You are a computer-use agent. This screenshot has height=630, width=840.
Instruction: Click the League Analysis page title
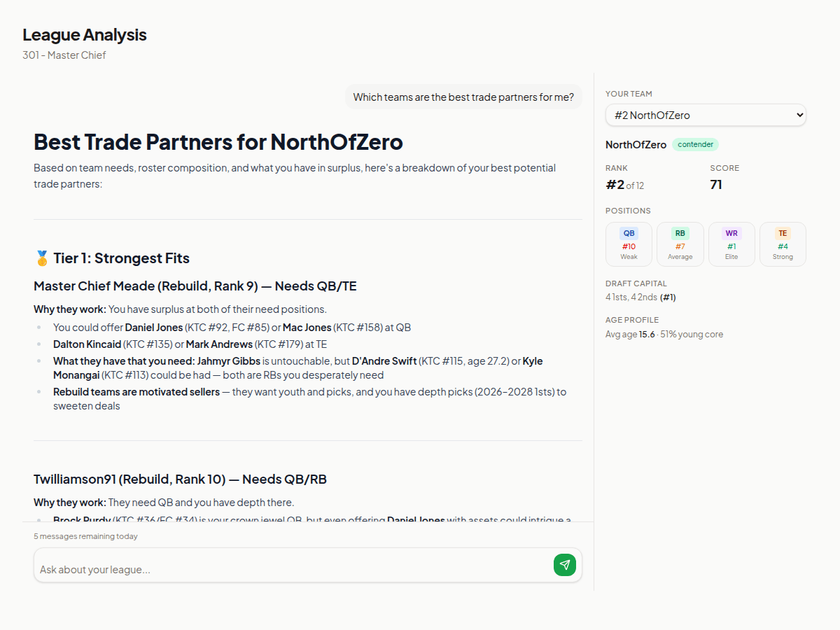click(x=85, y=35)
